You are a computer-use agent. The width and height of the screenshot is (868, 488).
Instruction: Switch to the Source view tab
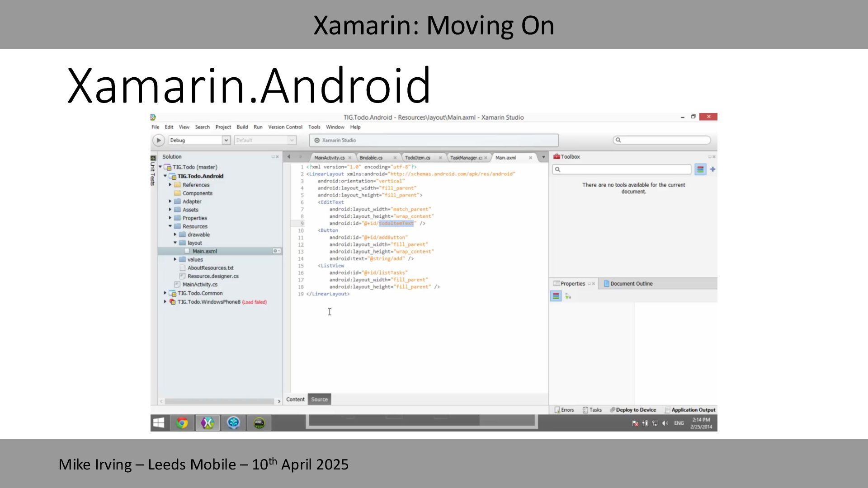point(319,399)
